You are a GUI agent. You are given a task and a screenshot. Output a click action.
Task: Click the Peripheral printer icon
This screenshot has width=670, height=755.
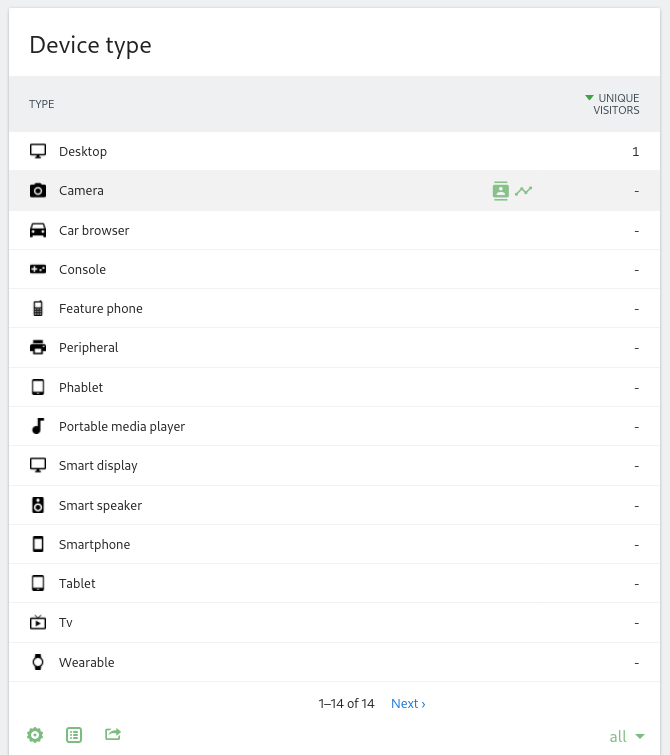click(x=38, y=348)
